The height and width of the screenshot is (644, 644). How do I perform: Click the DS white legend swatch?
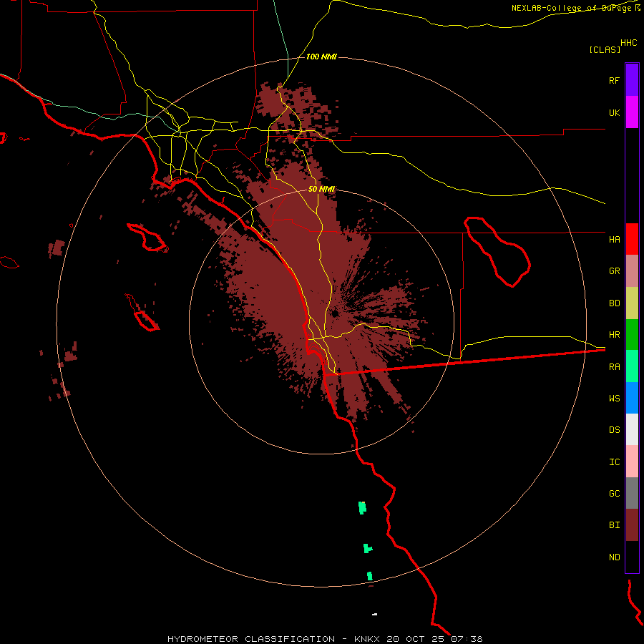[632, 429]
